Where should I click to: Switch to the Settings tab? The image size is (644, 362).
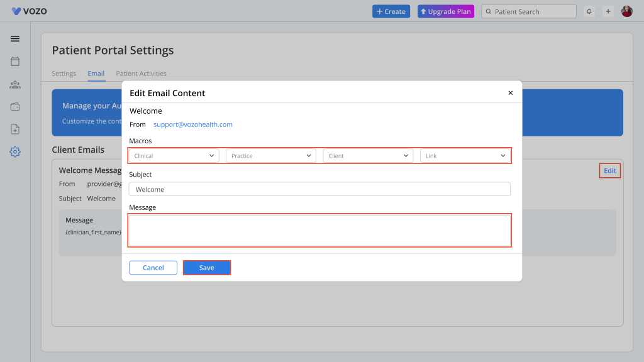[64, 74]
